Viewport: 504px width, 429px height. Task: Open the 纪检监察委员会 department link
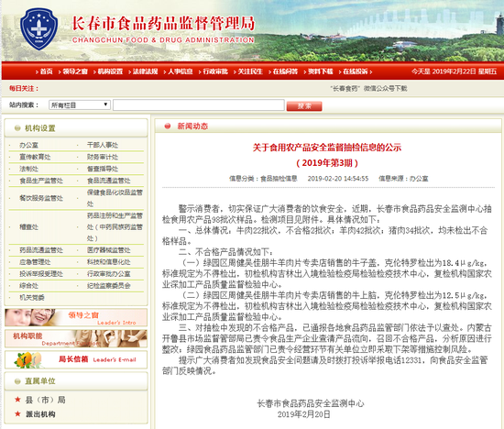(x=109, y=286)
